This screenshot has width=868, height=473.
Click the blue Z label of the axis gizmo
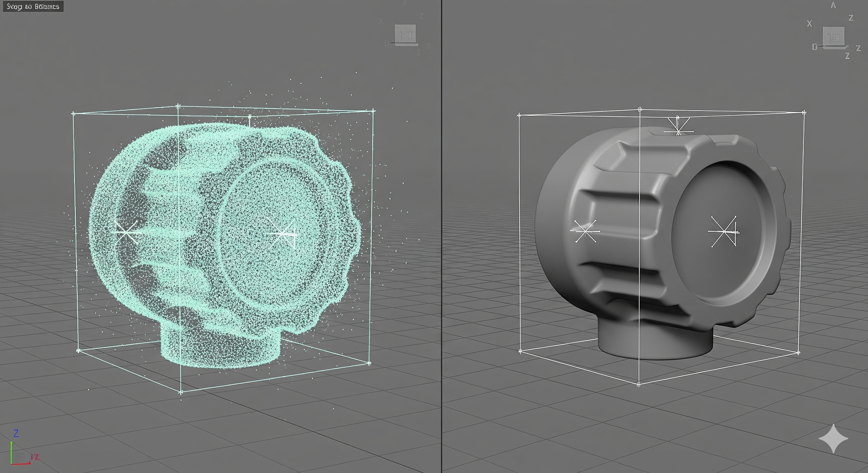pos(16,433)
